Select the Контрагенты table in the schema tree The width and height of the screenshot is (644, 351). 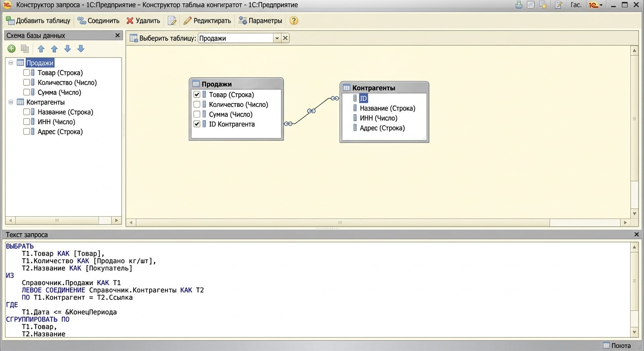(46, 102)
